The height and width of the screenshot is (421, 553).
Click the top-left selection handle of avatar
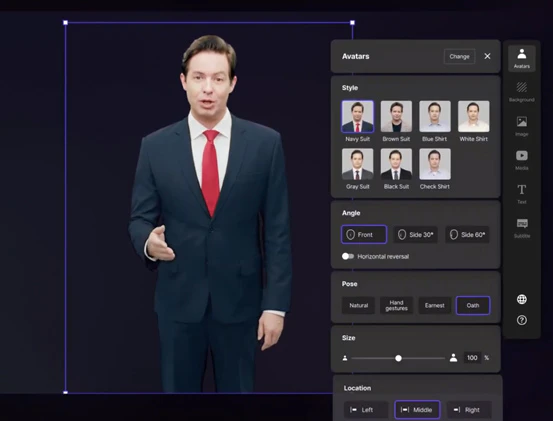(x=65, y=23)
